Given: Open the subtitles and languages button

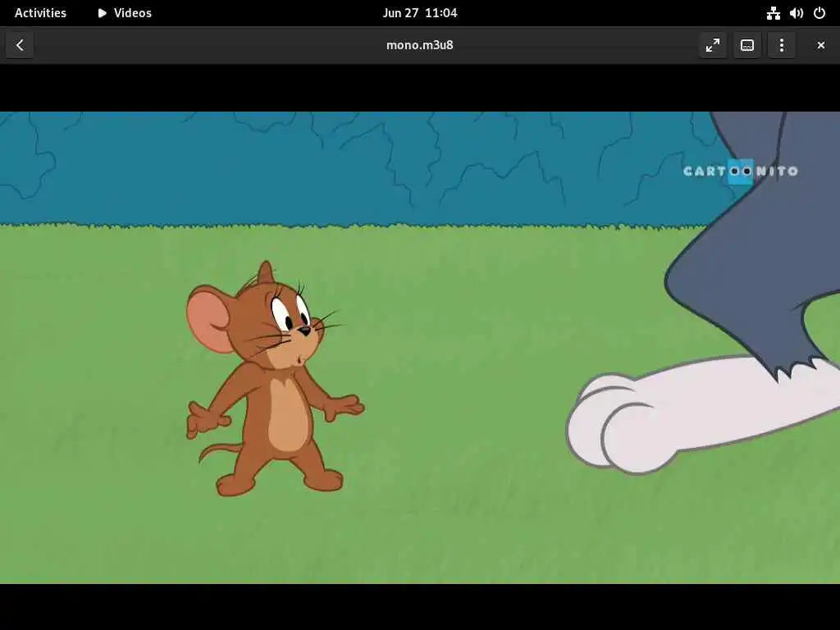Looking at the screenshot, I should coord(746,45).
